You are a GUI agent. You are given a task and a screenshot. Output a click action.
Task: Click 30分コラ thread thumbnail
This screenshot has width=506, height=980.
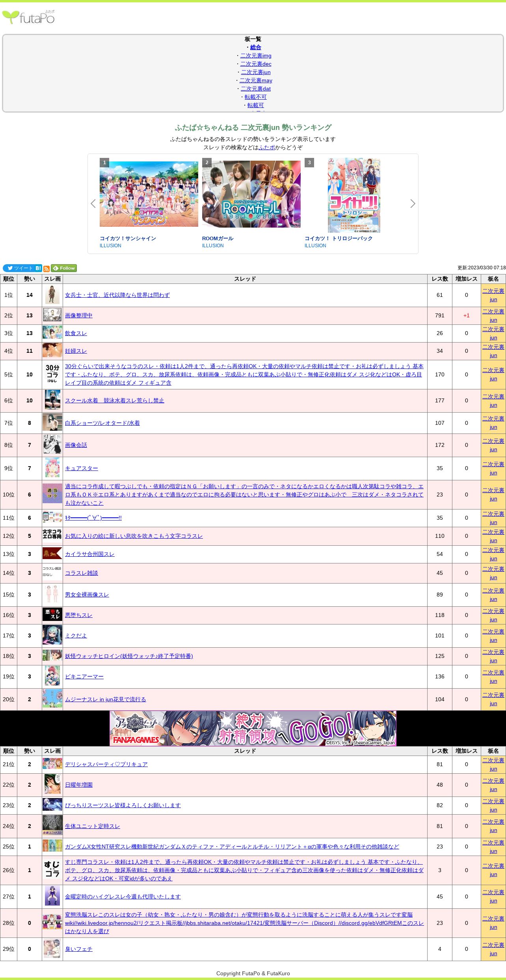(52, 374)
